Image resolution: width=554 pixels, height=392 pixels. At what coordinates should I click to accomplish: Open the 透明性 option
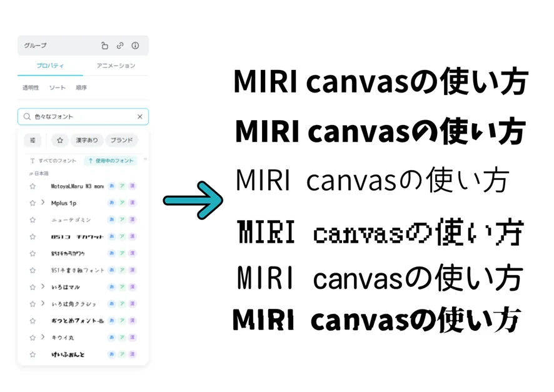(31, 88)
